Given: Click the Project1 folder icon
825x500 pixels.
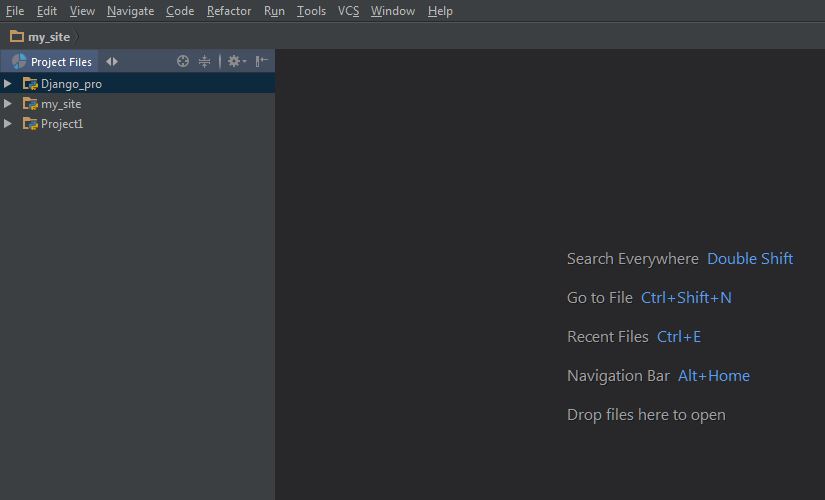Looking at the screenshot, I should click(30, 124).
